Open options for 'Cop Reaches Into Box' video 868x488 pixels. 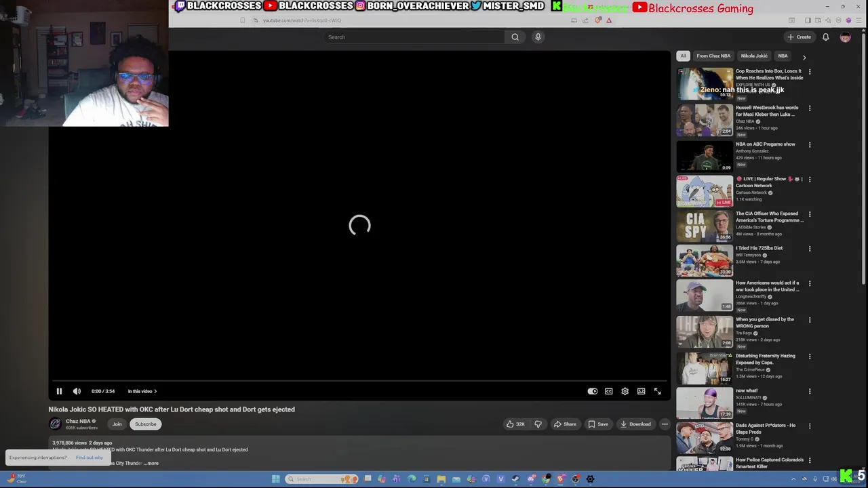coord(810,71)
